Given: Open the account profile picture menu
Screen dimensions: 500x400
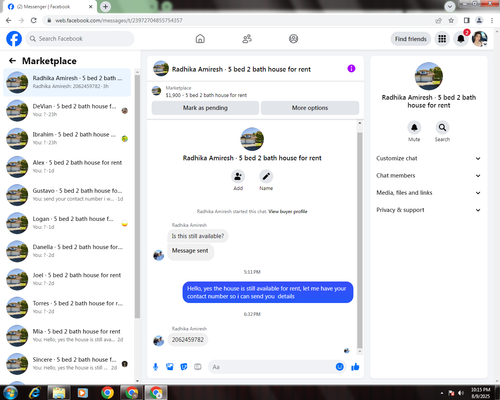Looking at the screenshot, I should click(x=480, y=39).
